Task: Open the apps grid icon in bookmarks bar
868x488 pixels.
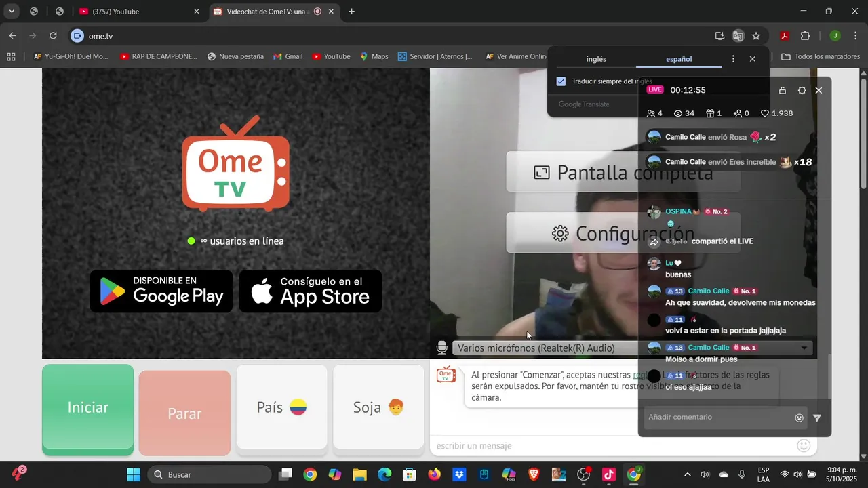Action: tap(11, 56)
